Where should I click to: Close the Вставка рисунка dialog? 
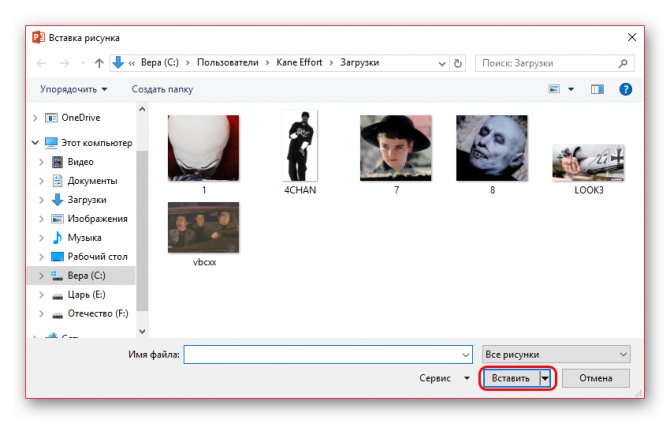coord(632,37)
